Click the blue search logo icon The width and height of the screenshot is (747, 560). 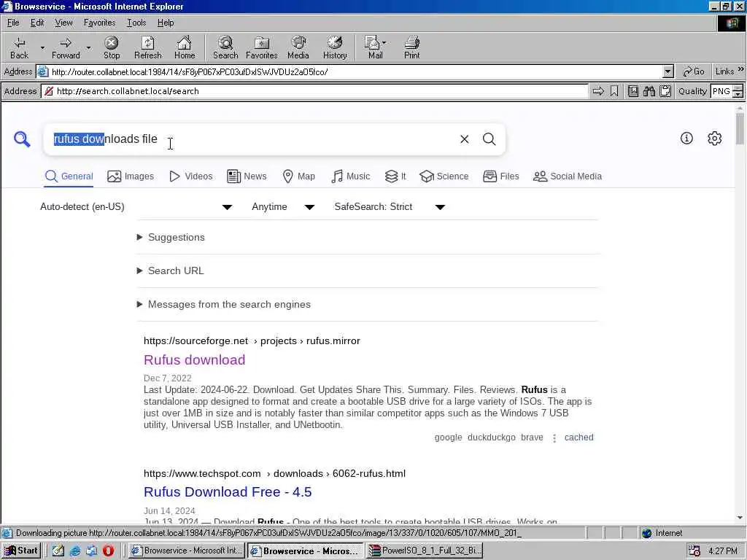point(22,139)
